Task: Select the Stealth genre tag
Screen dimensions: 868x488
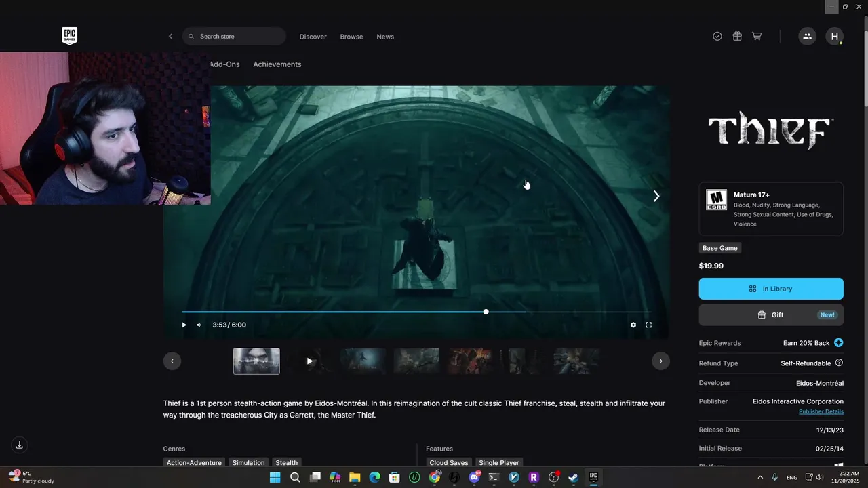Action: [286, 462]
